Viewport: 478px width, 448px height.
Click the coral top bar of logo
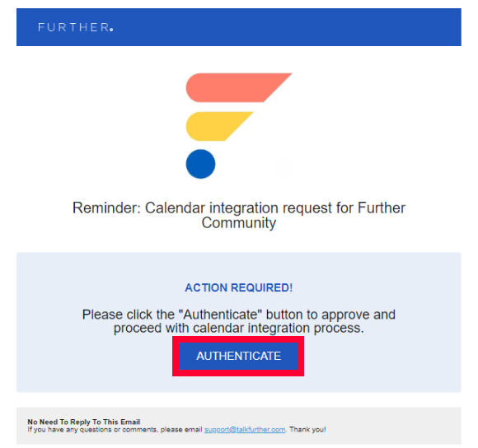click(x=239, y=87)
